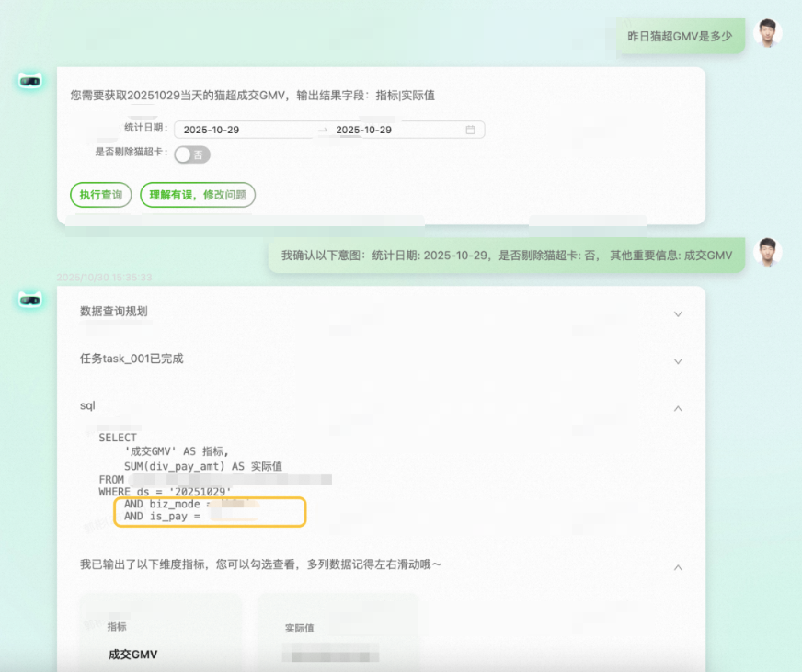Click the user avatar beside the confirmation message

coord(769,255)
